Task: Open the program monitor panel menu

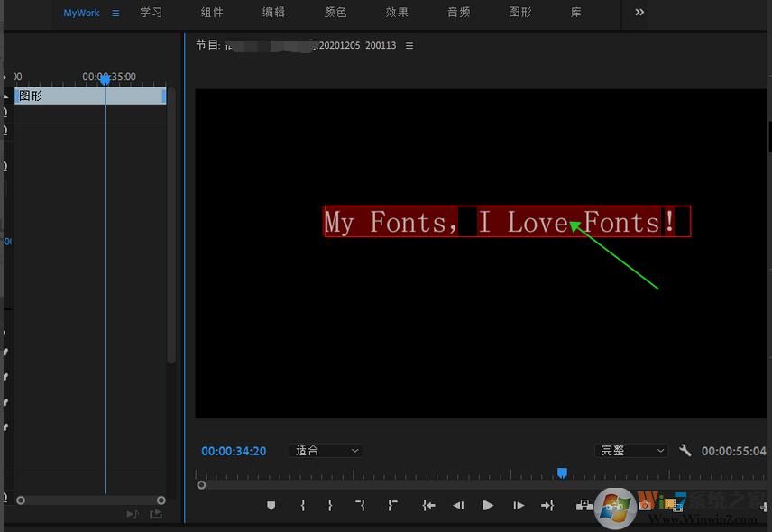Action: (x=409, y=45)
